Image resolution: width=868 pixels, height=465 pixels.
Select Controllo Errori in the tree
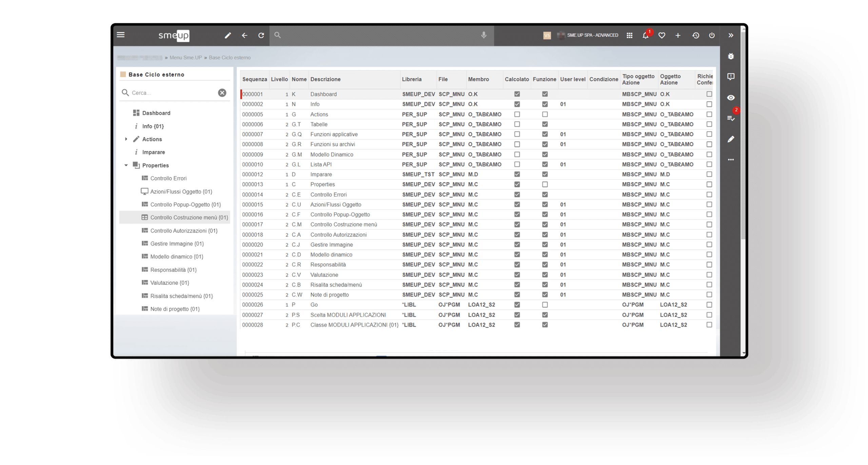tap(168, 178)
